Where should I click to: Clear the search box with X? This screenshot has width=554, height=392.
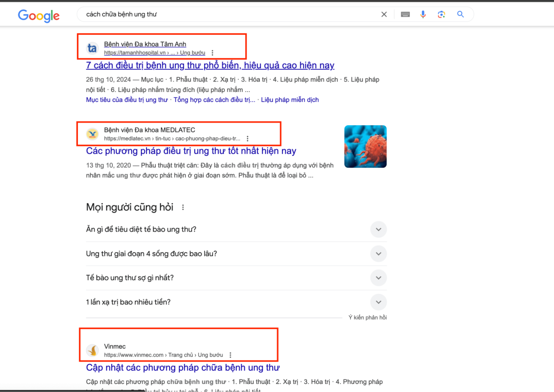[384, 14]
